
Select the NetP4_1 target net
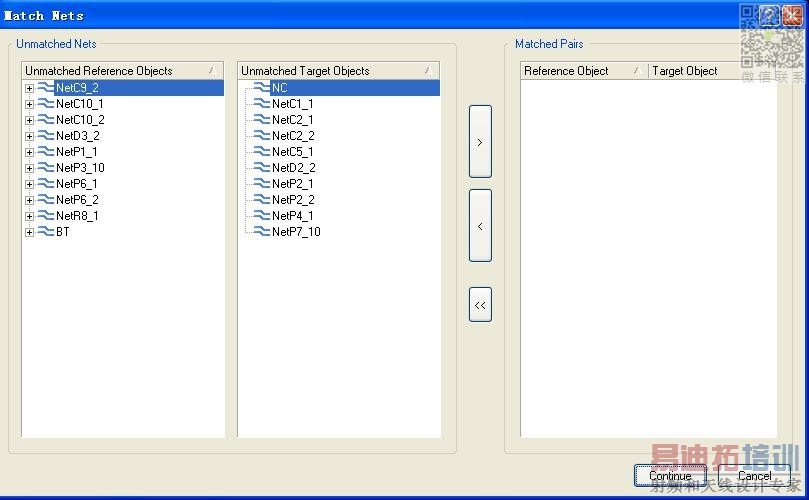(293, 216)
